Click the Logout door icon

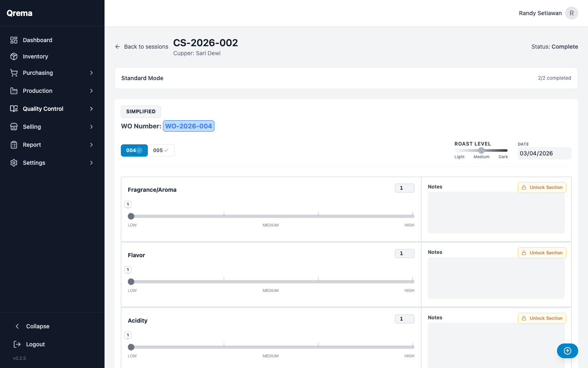click(x=17, y=344)
